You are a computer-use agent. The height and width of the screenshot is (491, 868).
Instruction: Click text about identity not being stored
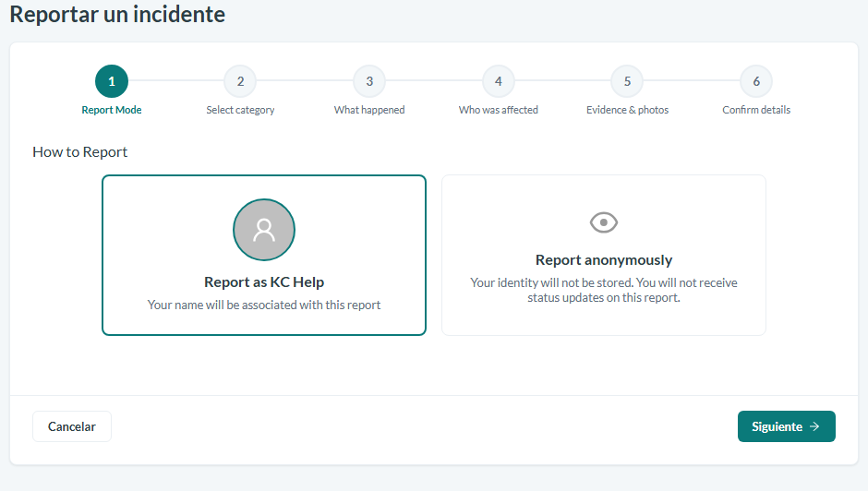(x=604, y=290)
